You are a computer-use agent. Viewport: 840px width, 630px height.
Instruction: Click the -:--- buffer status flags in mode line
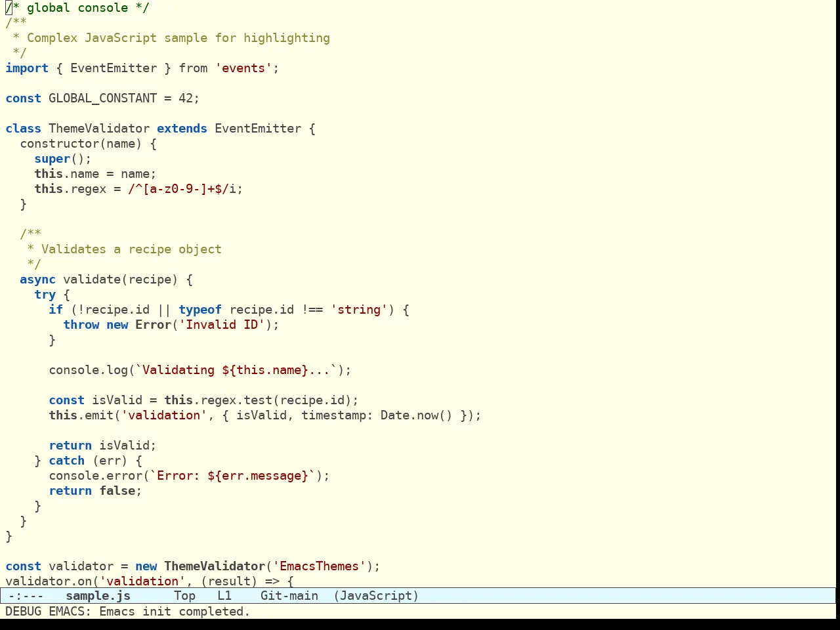pos(26,596)
